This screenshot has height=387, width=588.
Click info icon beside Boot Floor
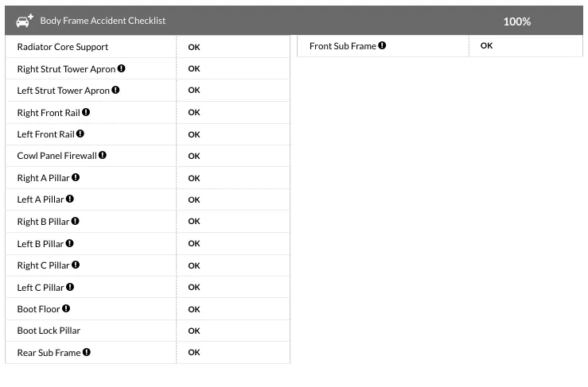coord(66,308)
